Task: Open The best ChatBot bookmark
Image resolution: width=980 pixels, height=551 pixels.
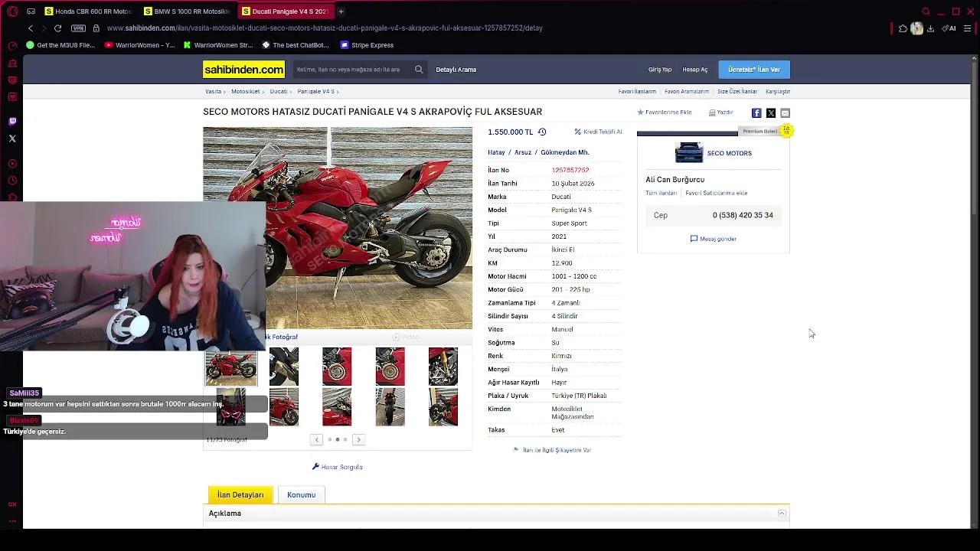Action: pos(296,45)
